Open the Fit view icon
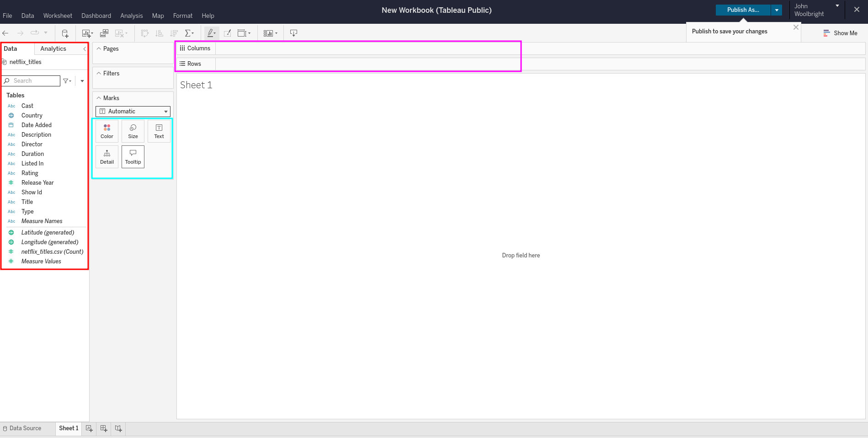This screenshot has width=868, height=438. click(x=242, y=33)
